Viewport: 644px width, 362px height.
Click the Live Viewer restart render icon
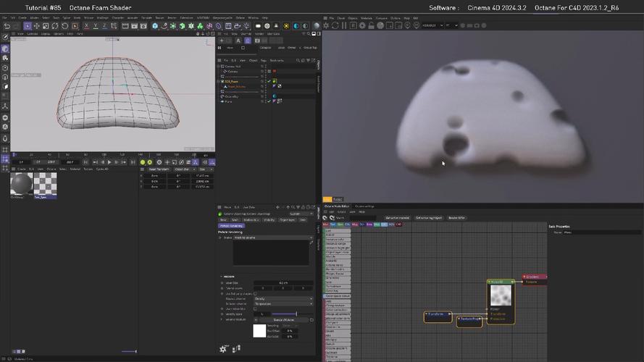(335, 25)
